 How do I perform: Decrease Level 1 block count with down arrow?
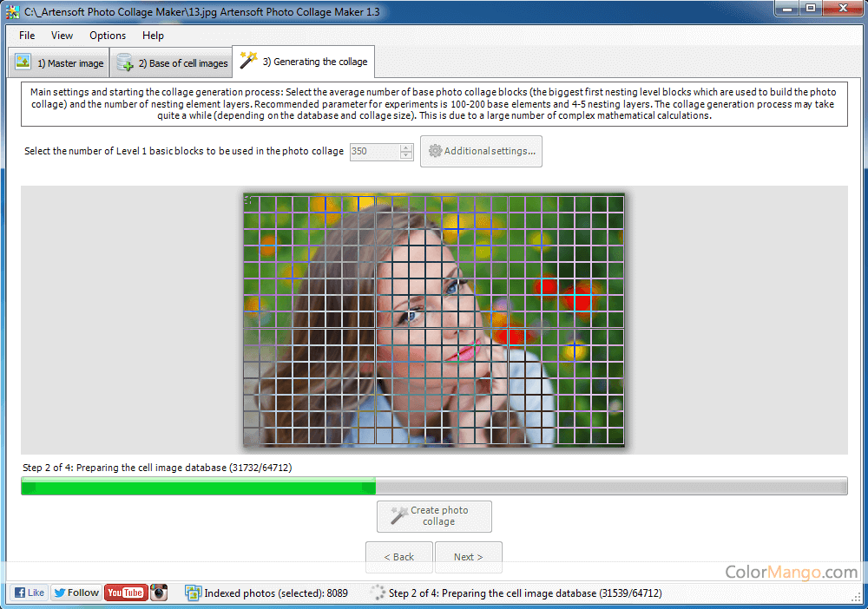coord(406,155)
